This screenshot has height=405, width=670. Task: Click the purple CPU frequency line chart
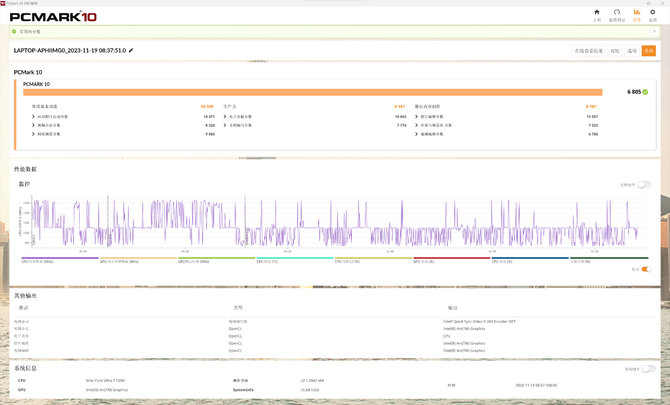[335, 223]
